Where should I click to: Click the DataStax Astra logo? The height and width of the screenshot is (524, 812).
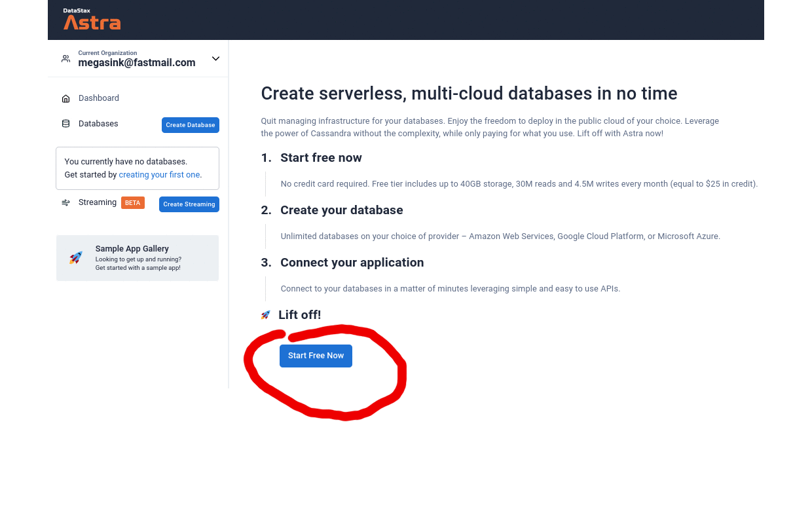(92, 19)
